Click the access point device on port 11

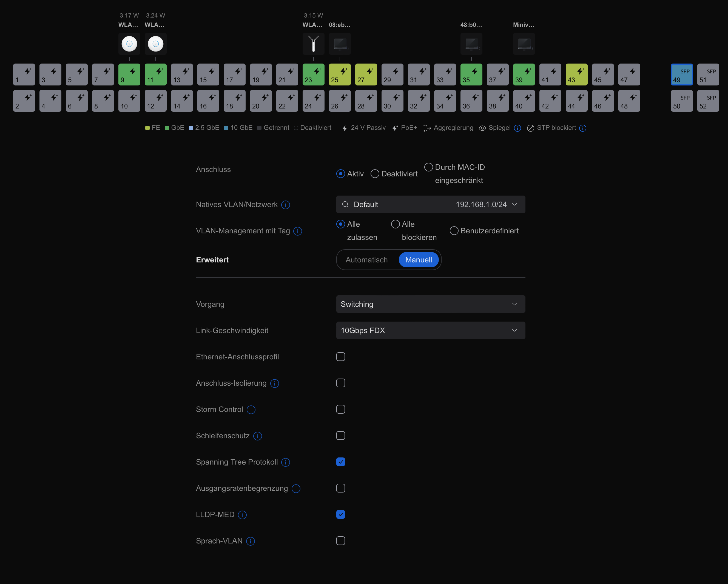coord(155,44)
